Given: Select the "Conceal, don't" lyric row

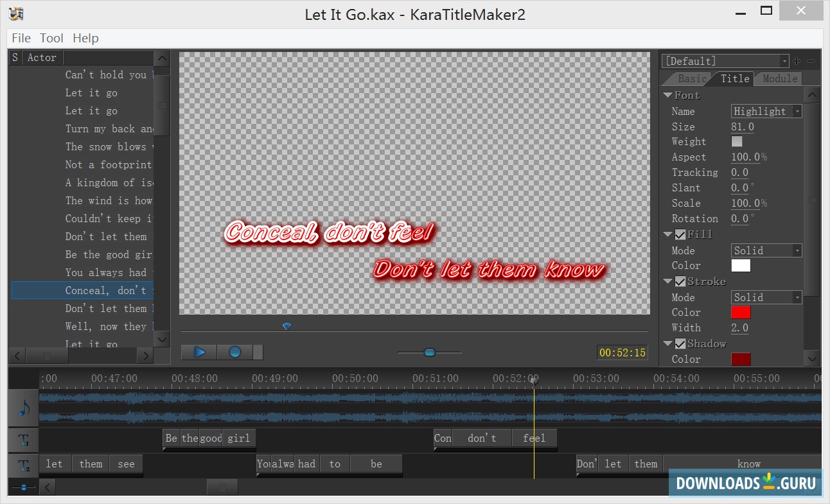Looking at the screenshot, I should pos(82,291).
